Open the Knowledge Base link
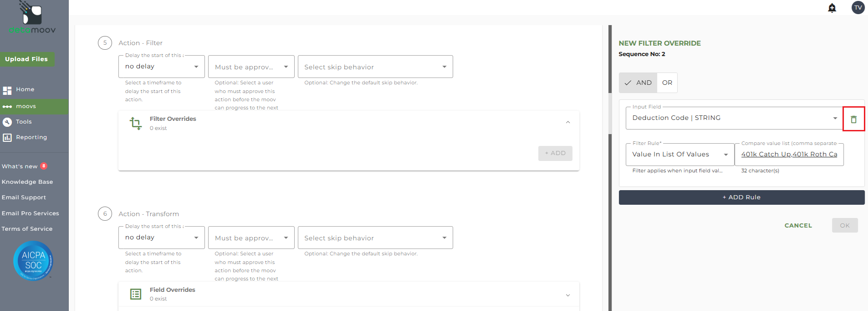The height and width of the screenshot is (311, 868). (27, 182)
